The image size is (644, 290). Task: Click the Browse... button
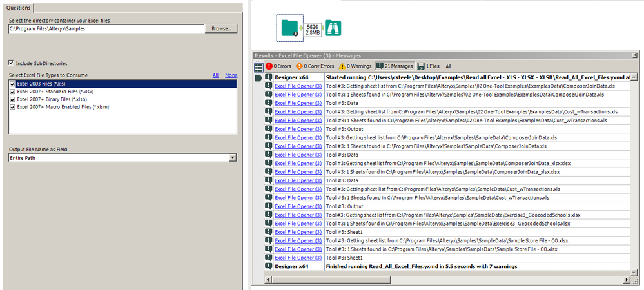click(x=221, y=29)
